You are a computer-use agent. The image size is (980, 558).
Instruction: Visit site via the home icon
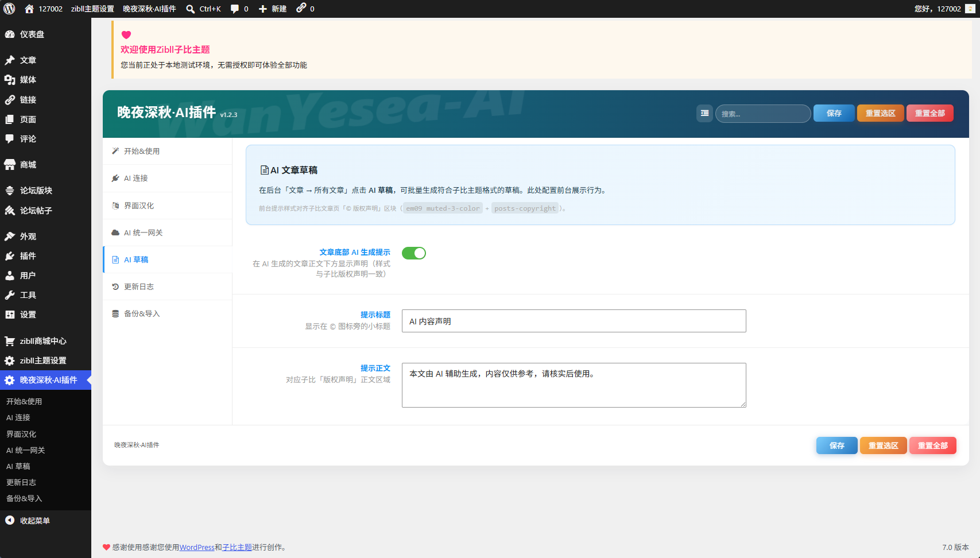29,9
